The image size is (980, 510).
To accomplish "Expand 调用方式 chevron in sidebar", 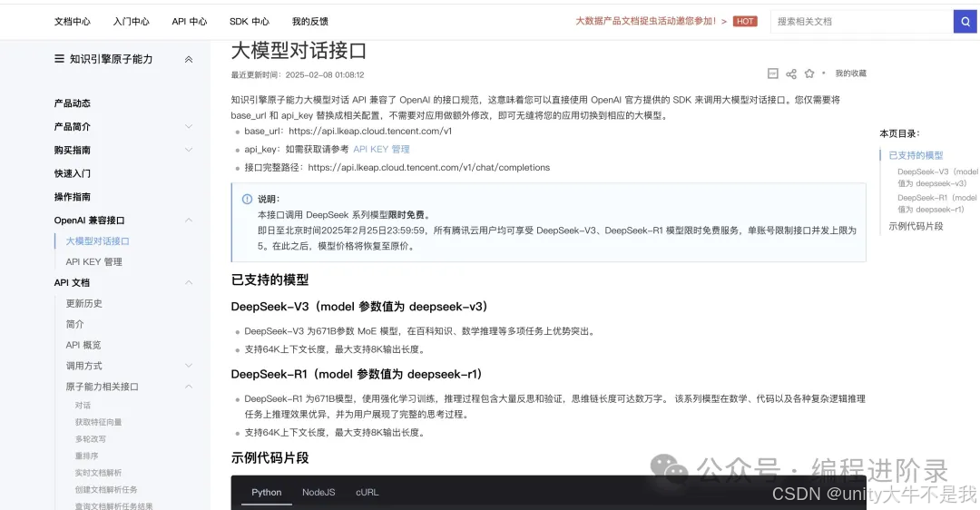I will (189, 366).
